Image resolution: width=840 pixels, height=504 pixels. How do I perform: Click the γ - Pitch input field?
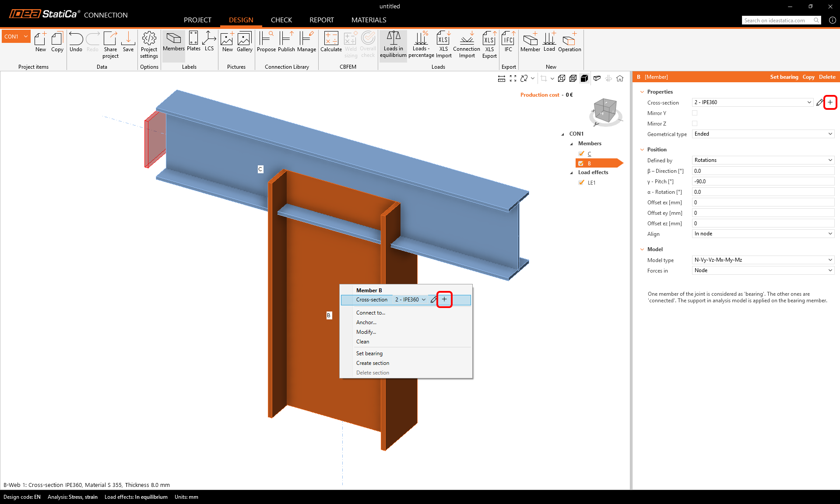click(x=763, y=182)
